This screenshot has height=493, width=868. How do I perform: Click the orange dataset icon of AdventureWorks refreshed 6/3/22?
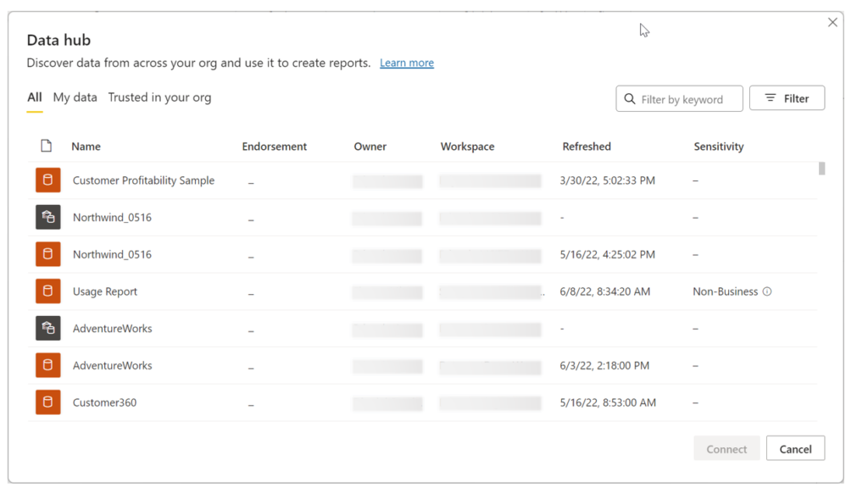[48, 366]
